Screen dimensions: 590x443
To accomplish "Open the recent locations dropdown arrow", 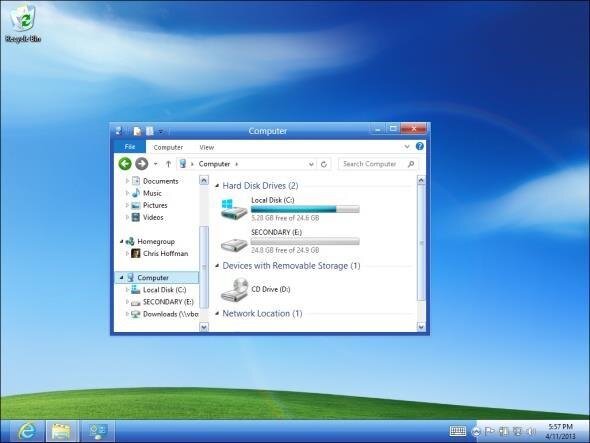I will coord(155,164).
